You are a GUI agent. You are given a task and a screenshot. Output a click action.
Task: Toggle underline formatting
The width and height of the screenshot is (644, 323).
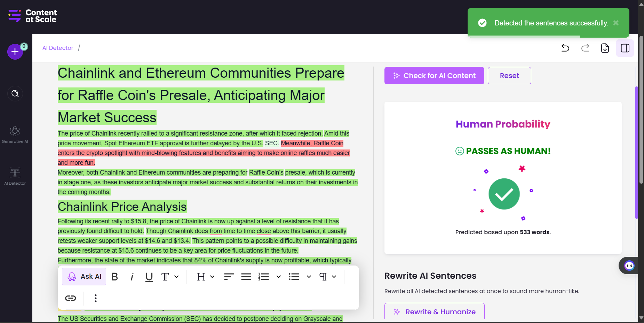tap(149, 277)
